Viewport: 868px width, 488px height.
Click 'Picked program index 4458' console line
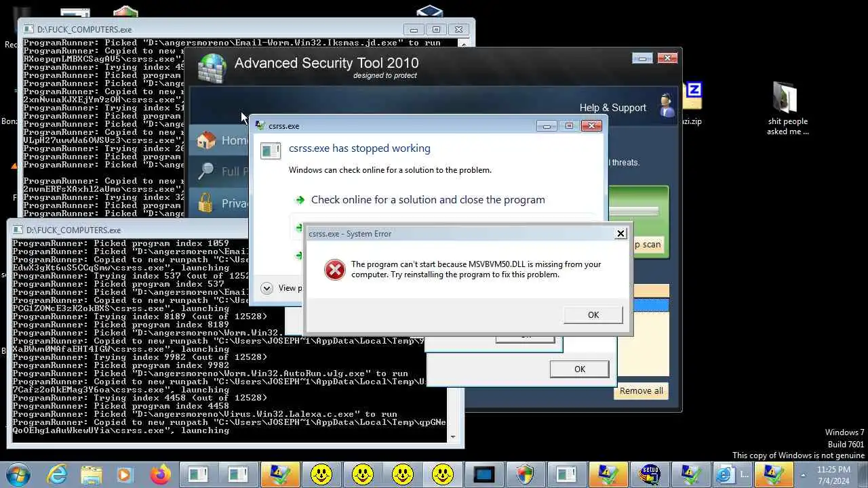tap(121, 406)
